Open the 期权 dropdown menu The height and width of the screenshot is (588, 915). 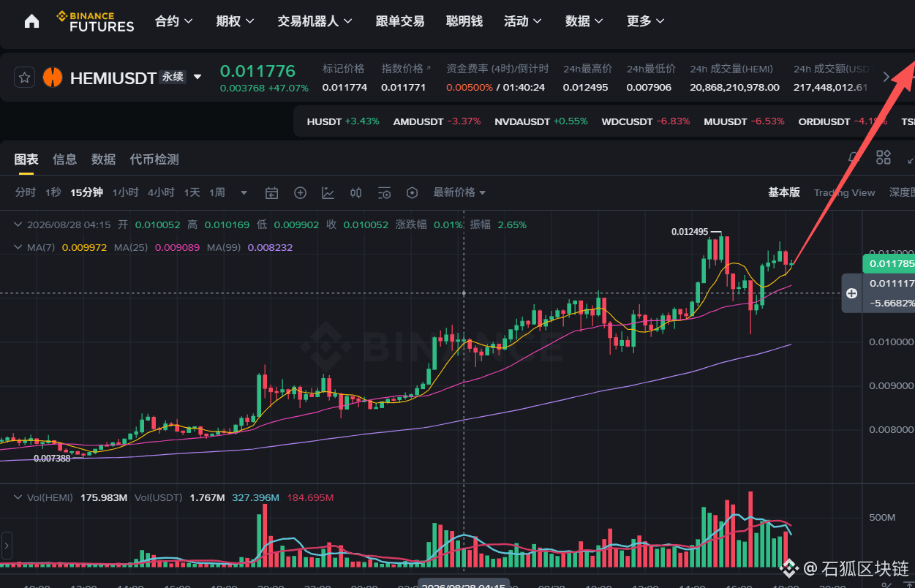[236, 21]
